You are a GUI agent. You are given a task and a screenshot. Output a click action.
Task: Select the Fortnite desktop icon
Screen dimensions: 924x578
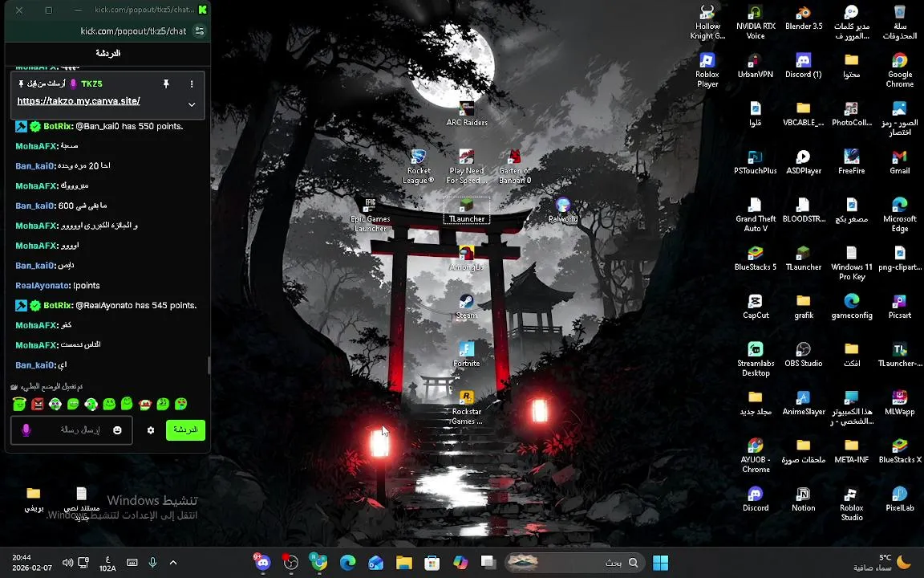coord(466,355)
